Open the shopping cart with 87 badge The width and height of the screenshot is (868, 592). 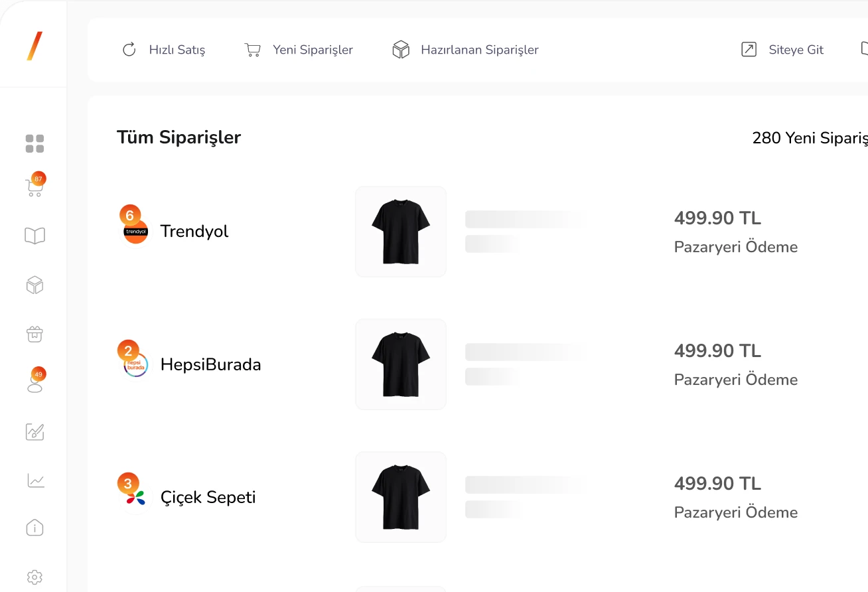pos(35,188)
